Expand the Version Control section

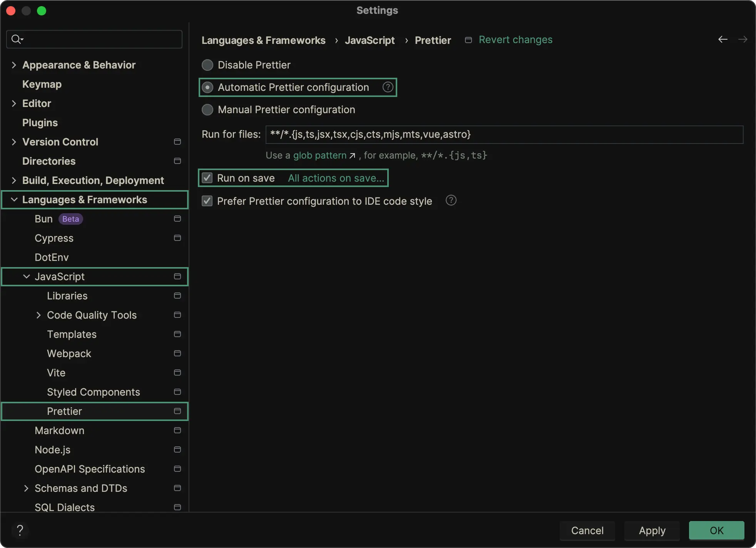click(x=14, y=142)
